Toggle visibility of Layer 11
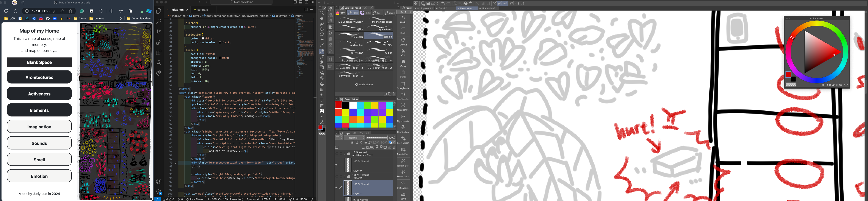Screen dimensions: 868x201 click(337, 188)
